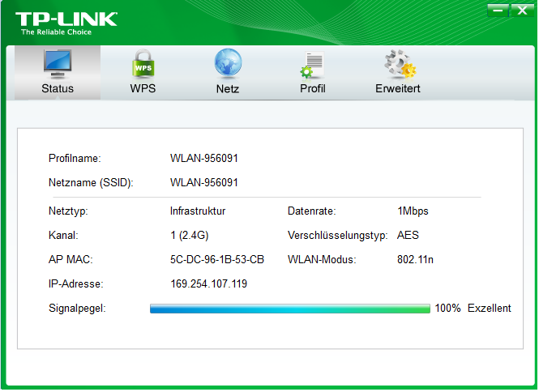Image resolution: width=539 pixels, height=392 pixels.
Task: Click the 'IP-Adresse:' label
Action: pos(75,284)
